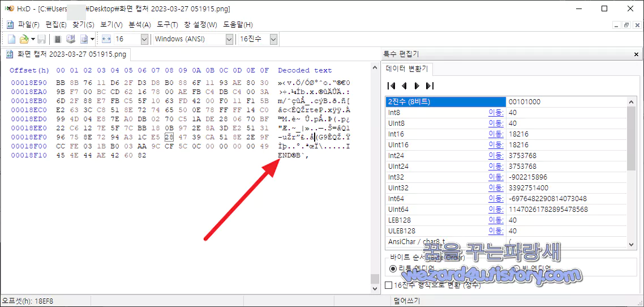
Task: Open 도움말(H) menu
Action: pos(238,25)
